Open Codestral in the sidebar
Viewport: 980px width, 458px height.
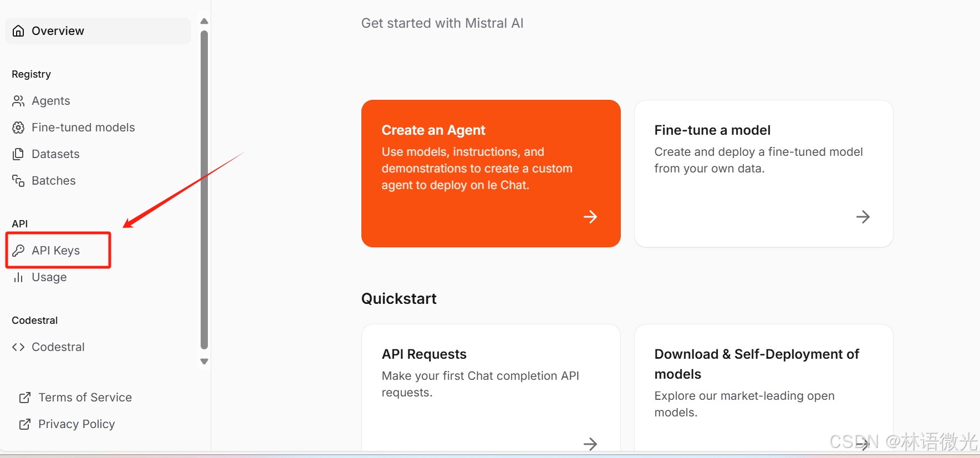[x=58, y=347]
